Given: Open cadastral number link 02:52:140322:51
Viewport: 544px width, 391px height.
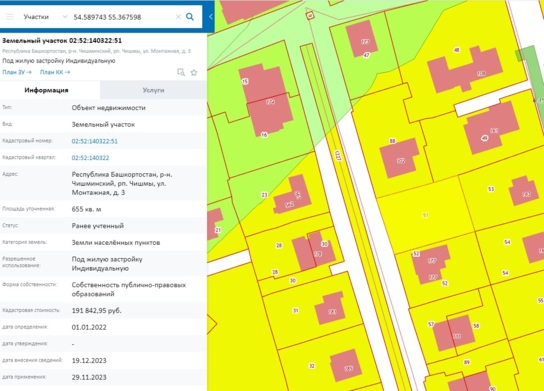Looking at the screenshot, I should click(x=94, y=141).
